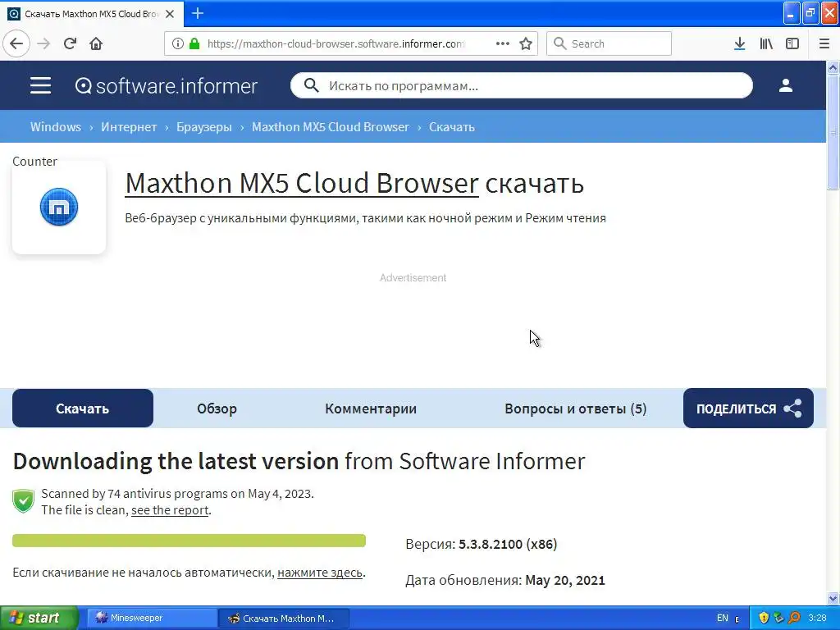This screenshot has height=630, width=840.
Task: Open the Windows start menu
Action: 39,618
